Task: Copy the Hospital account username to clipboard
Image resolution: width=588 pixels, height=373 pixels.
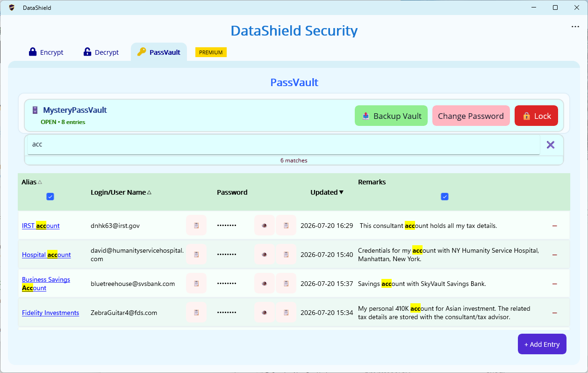Action: (196, 255)
